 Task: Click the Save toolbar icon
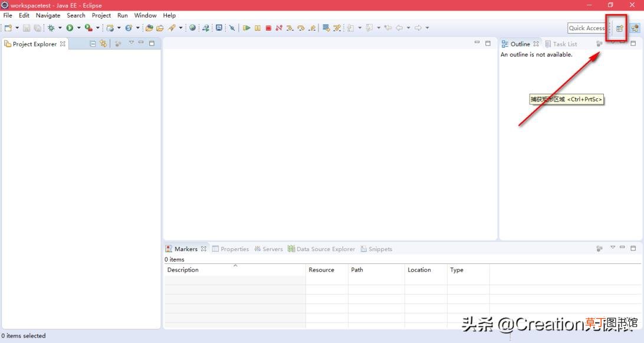pos(27,28)
